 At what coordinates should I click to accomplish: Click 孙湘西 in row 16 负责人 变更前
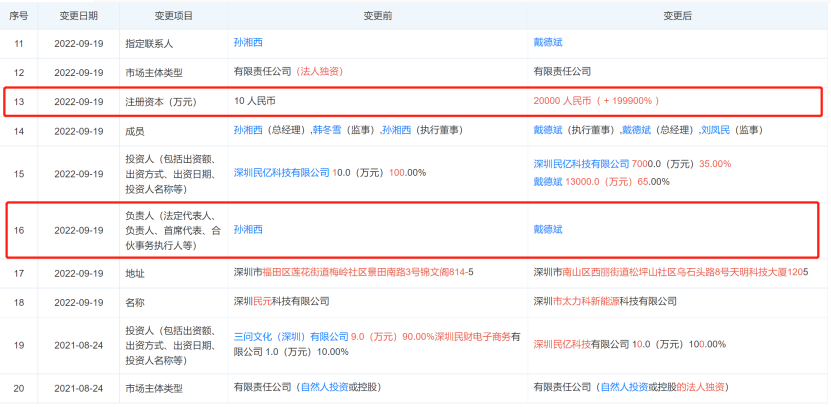pyautogui.click(x=248, y=230)
